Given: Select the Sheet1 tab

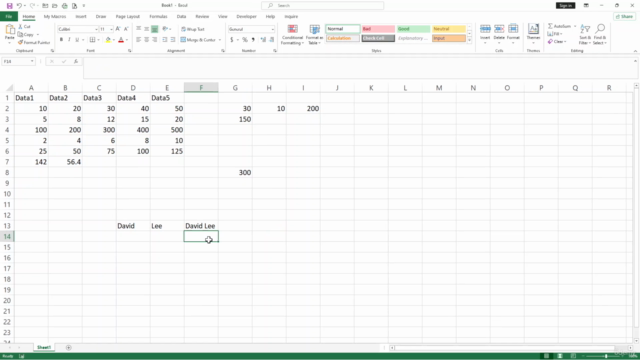Looking at the screenshot, I should (44, 348).
